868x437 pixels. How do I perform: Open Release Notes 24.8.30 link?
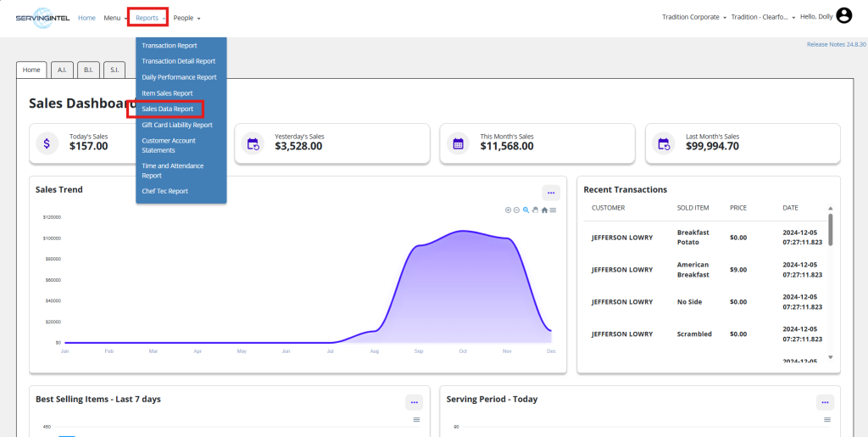[x=837, y=44]
